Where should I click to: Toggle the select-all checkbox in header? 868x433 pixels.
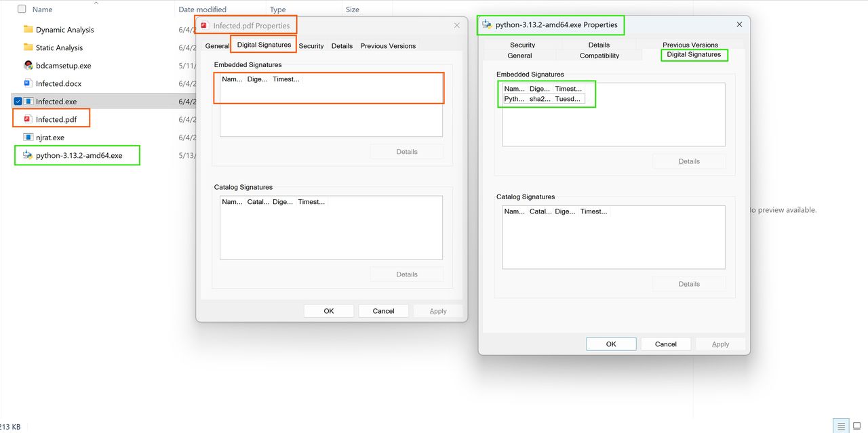click(x=22, y=9)
